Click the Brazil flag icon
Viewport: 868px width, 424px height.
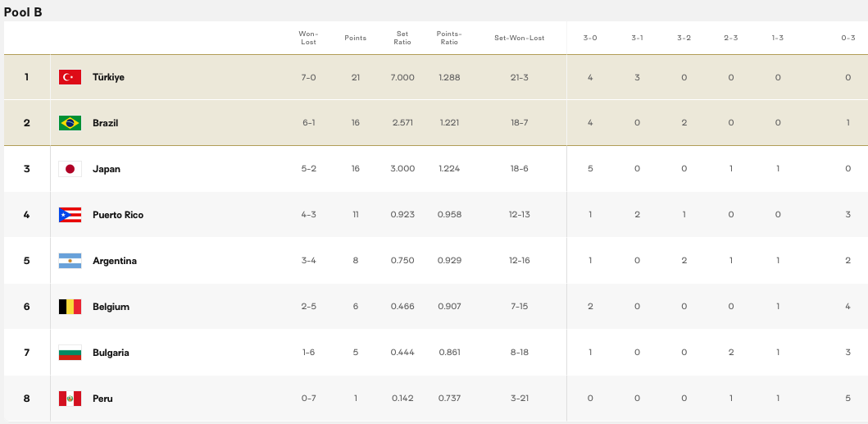click(70, 123)
